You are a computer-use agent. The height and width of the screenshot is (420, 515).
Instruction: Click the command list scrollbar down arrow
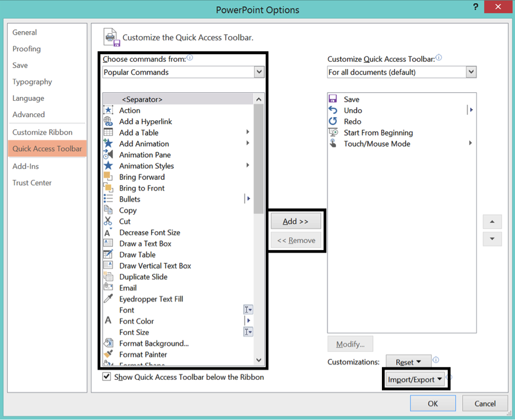[x=259, y=360]
